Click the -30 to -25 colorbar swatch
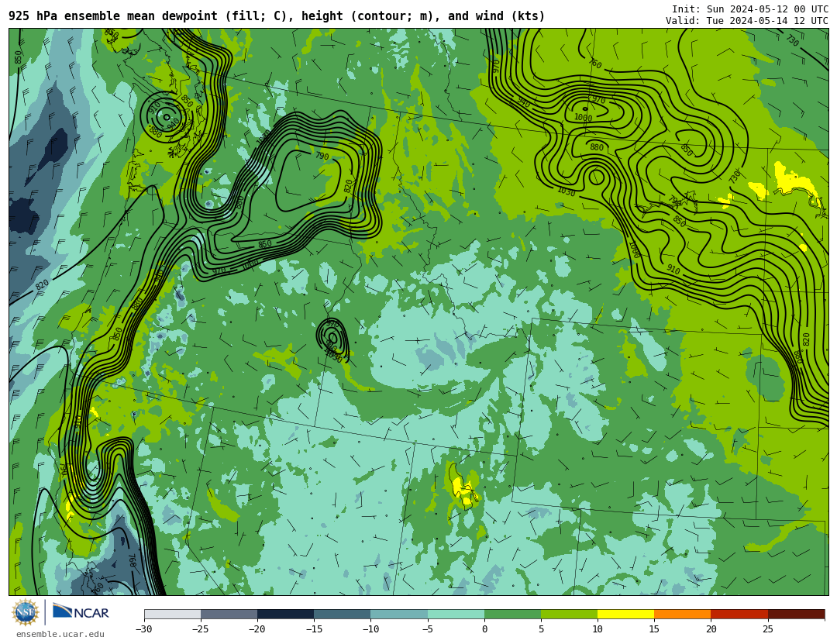The height and width of the screenshot is (644, 837). 172,614
